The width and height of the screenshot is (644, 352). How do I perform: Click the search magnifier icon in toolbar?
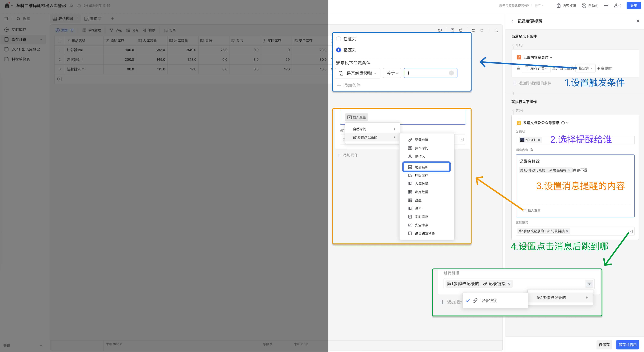point(496,30)
